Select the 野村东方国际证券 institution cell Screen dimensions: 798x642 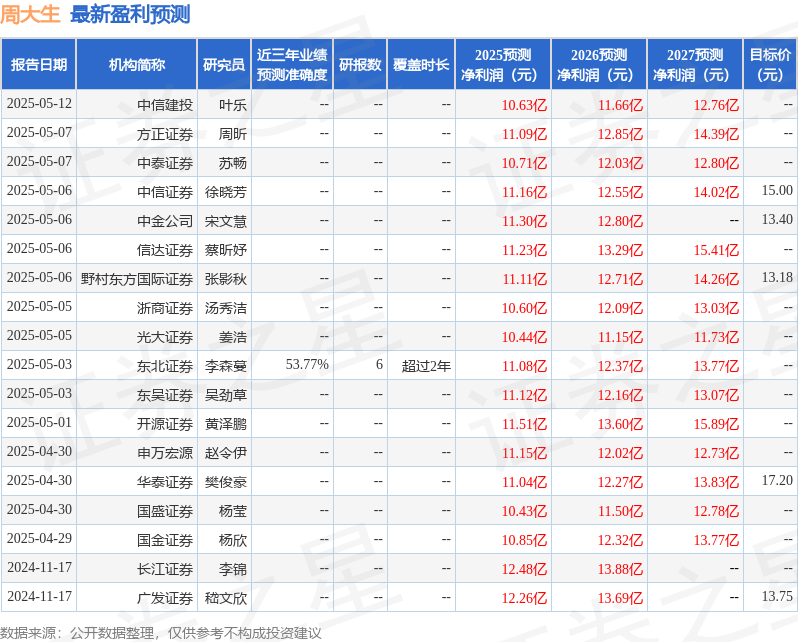[x=137, y=279]
